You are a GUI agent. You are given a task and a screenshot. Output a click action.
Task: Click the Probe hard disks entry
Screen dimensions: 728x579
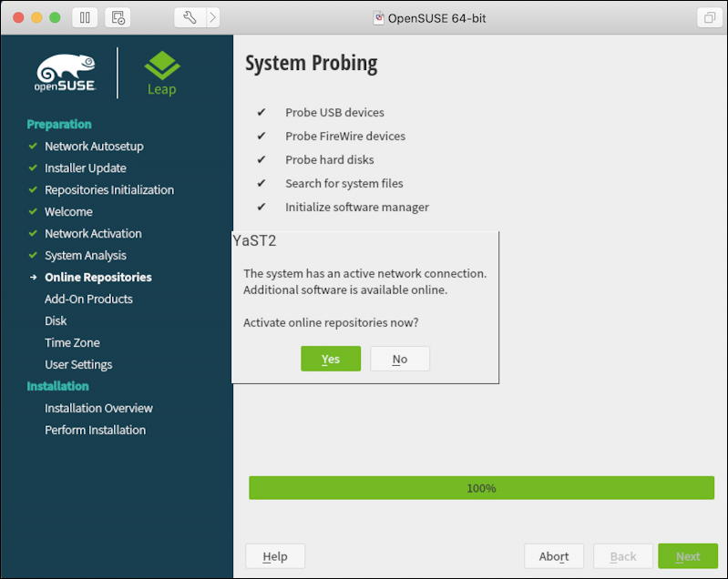pyautogui.click(x=330, y=159)
